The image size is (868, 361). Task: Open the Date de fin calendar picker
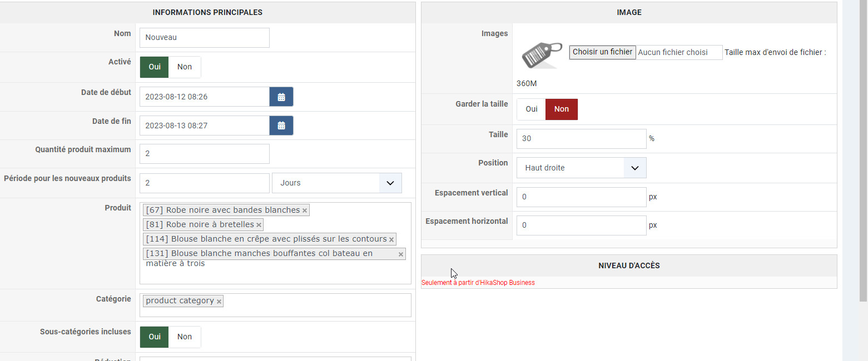(281, 126)
